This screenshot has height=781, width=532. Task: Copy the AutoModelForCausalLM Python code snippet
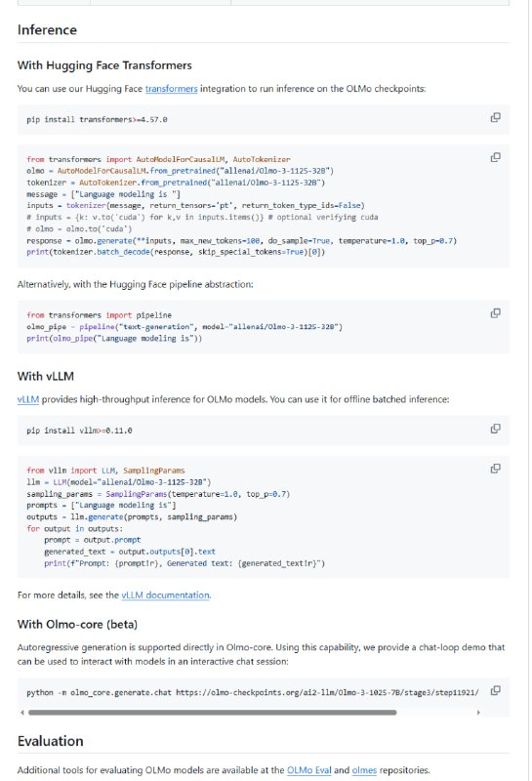495,157
